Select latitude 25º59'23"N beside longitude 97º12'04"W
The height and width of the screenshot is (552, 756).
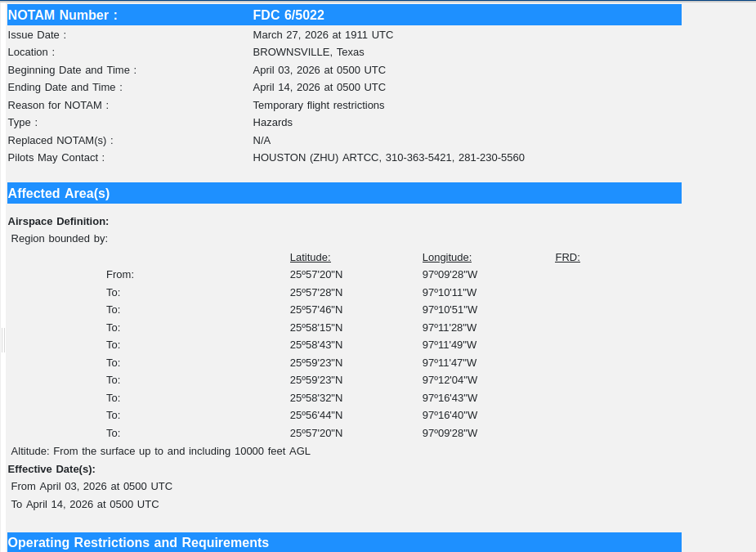316,380
